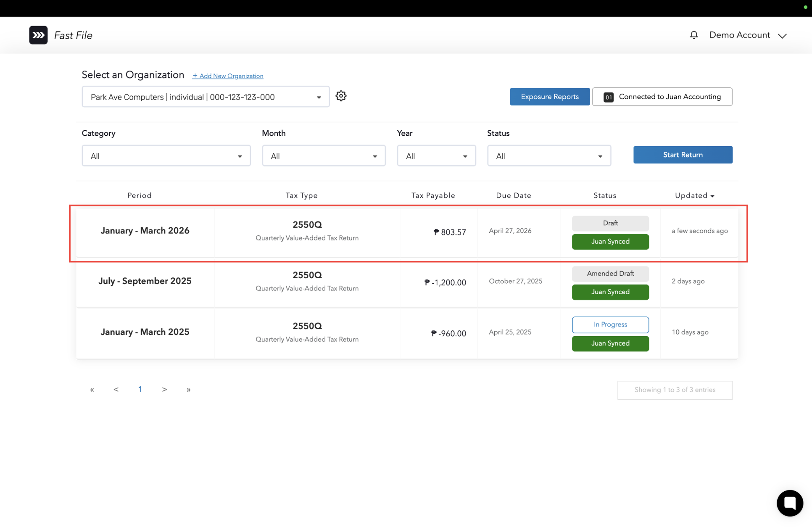Open the Category filter dropdown
Viewport: 812px width, 527px height.
coord(166,156)
